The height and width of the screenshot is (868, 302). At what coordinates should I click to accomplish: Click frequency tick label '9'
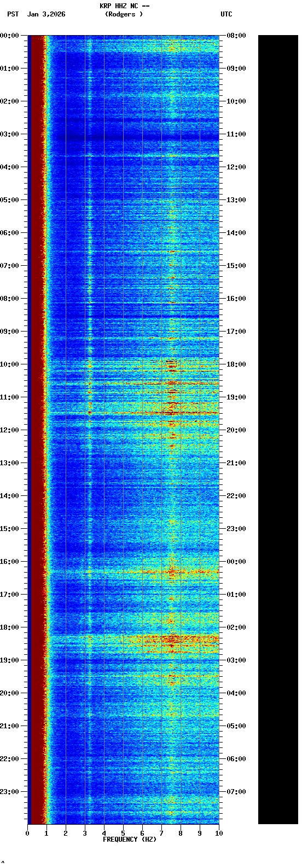[200, 833]
